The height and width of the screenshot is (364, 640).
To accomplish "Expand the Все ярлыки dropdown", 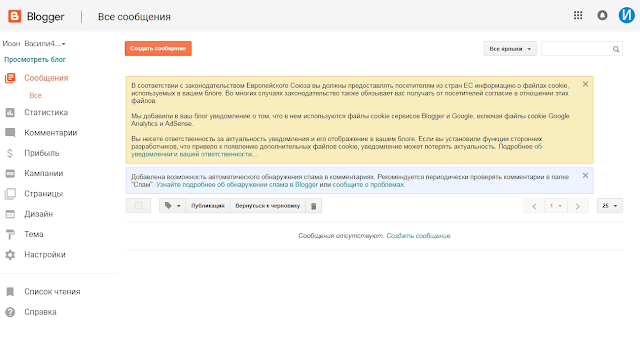I will click(x=510, y=49).
